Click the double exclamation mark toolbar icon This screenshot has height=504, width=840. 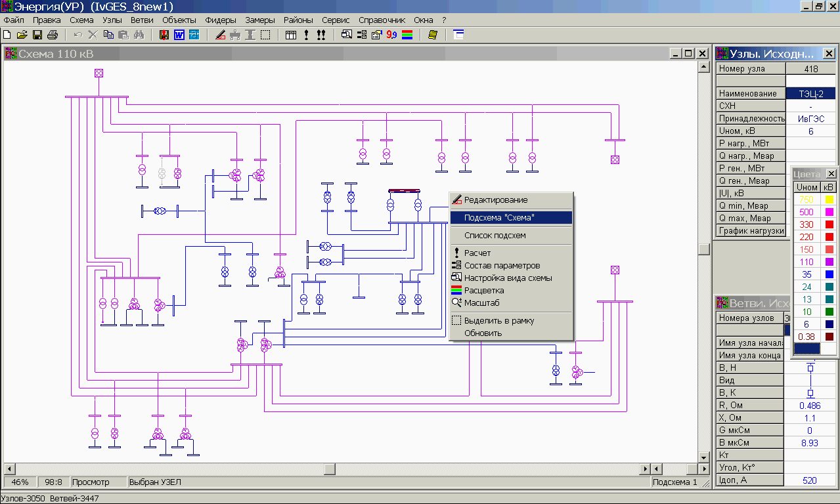coord(321,35)
